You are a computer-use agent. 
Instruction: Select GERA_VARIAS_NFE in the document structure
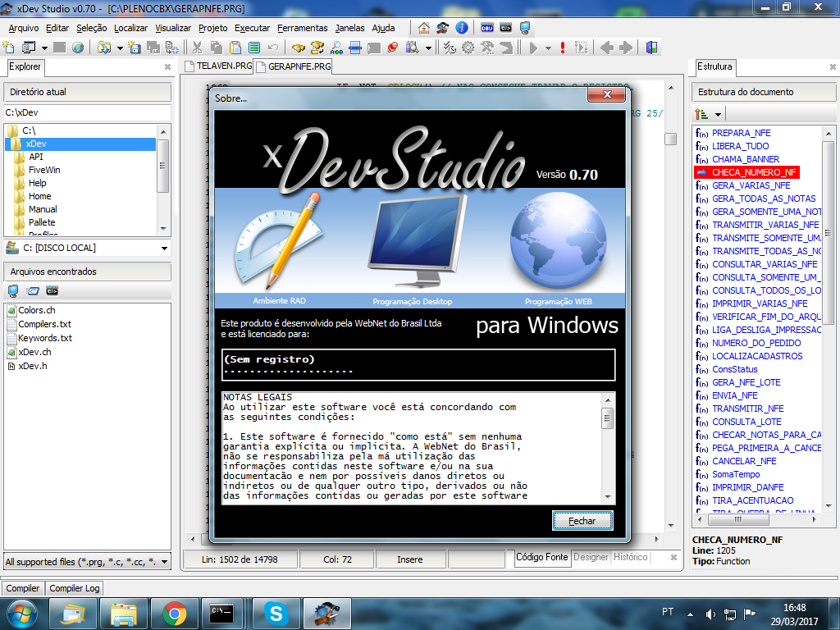(751, 185)
